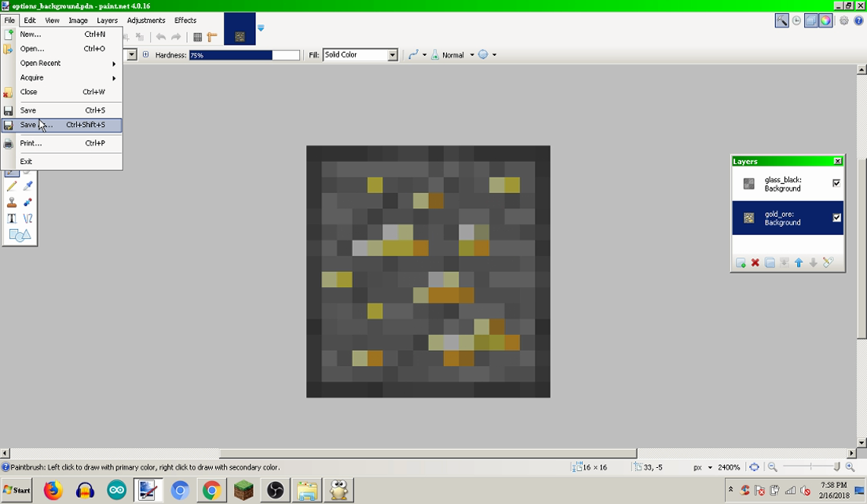Toggle visibility of glass_black layer
Image resolution: width=867 pixels, height=504 pixels.
point(836,183)
